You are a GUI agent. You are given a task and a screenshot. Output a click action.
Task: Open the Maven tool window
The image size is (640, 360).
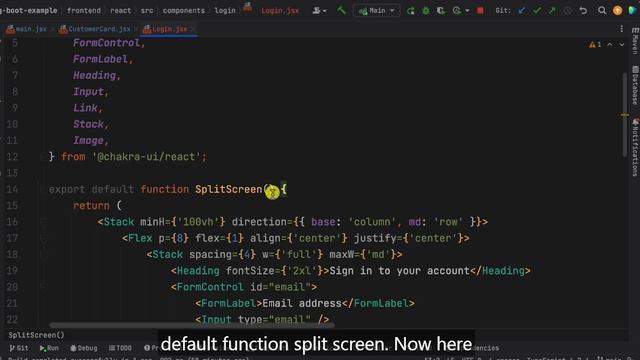[x=635, y=41]
